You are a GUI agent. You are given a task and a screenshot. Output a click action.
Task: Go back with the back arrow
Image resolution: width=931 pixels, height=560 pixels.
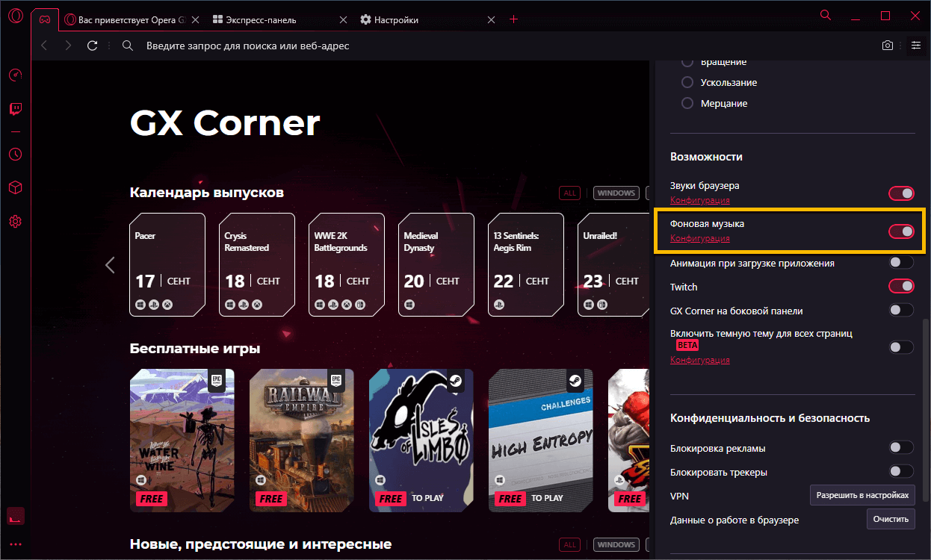tap(44, 46)
